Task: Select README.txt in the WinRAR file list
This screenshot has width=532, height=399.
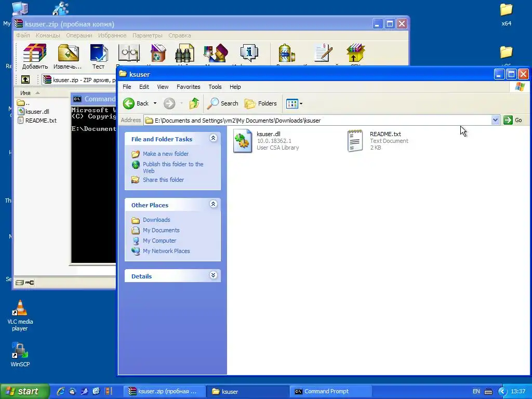Action: [37, 121]
